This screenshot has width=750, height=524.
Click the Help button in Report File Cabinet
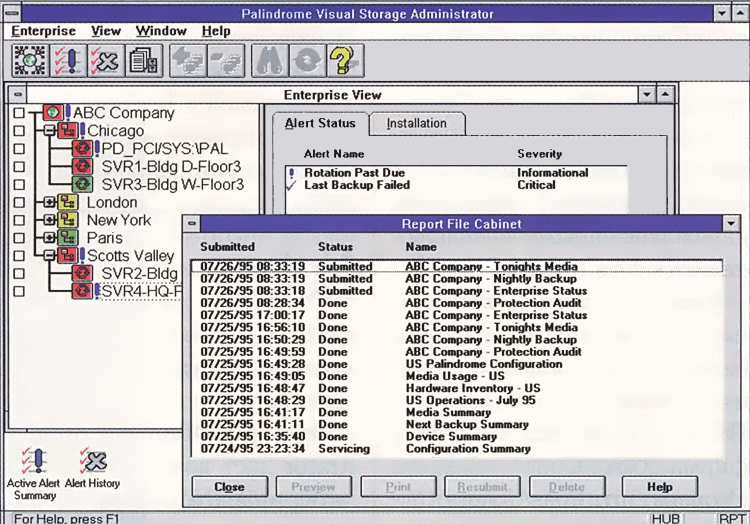point(660,487)
